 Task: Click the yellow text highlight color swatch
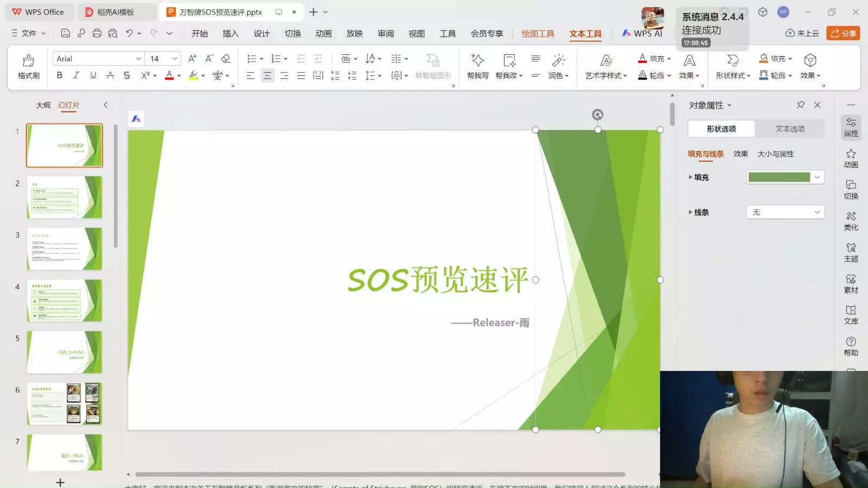point(193,75)
